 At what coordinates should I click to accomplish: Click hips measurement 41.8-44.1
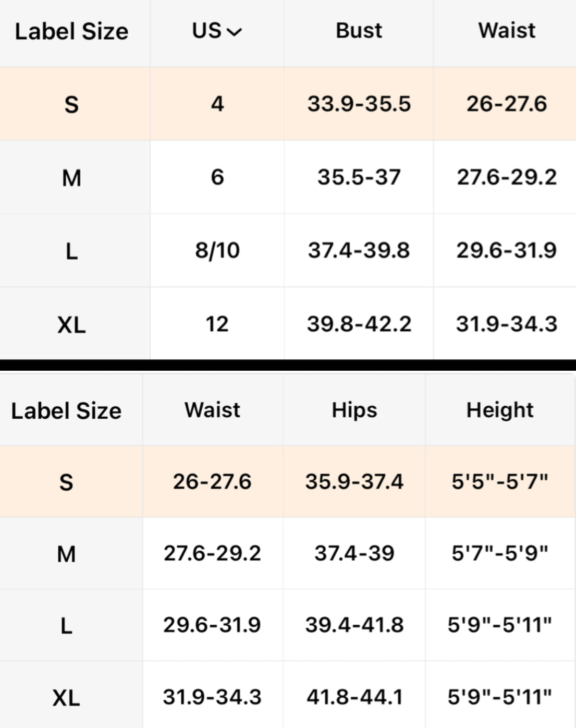pos(354,697)
